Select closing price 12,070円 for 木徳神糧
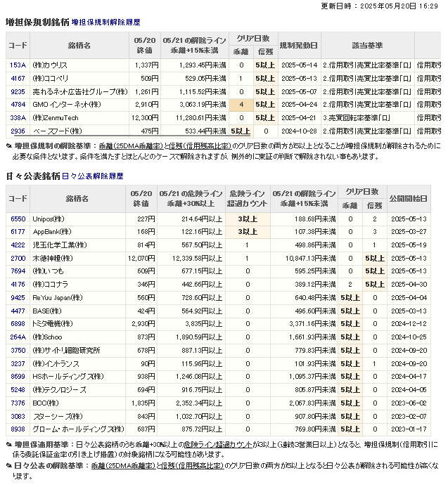Screen dimensions: 448x487 click(141, 259)
